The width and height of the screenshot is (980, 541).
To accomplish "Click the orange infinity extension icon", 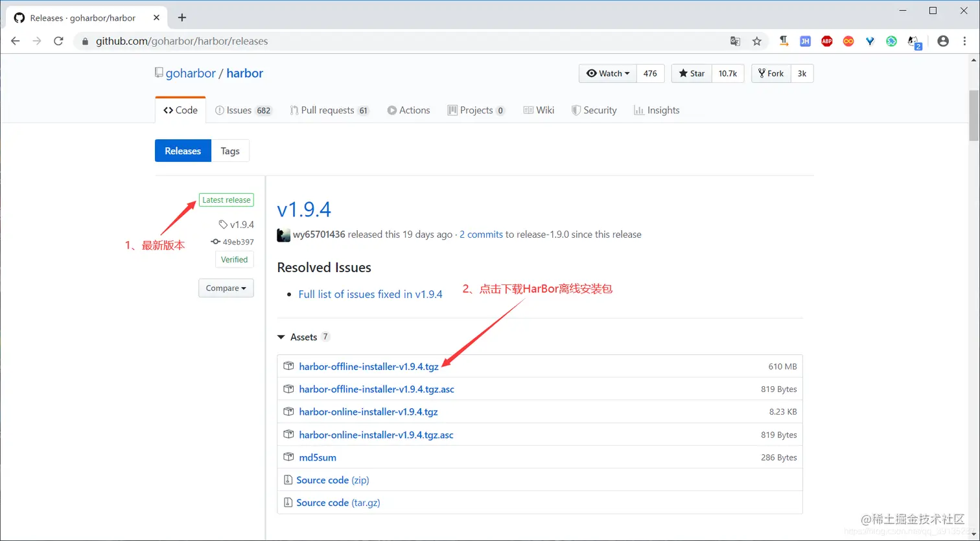I will [848, 41].
